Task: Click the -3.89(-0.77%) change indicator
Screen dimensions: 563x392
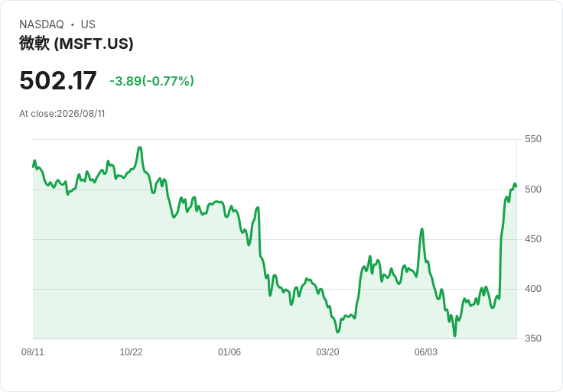Action: [x=151, y=81]
